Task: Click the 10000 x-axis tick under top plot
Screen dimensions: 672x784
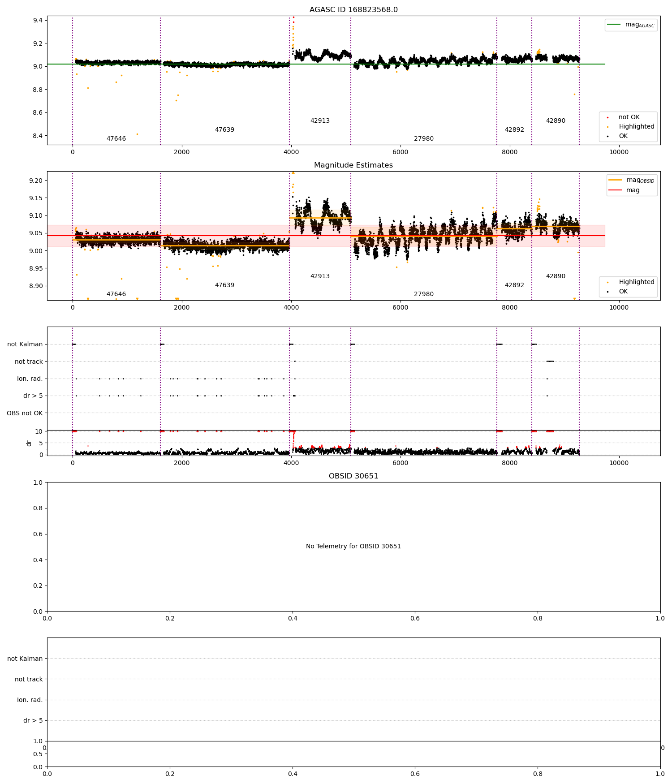Action: click(619, 152)
